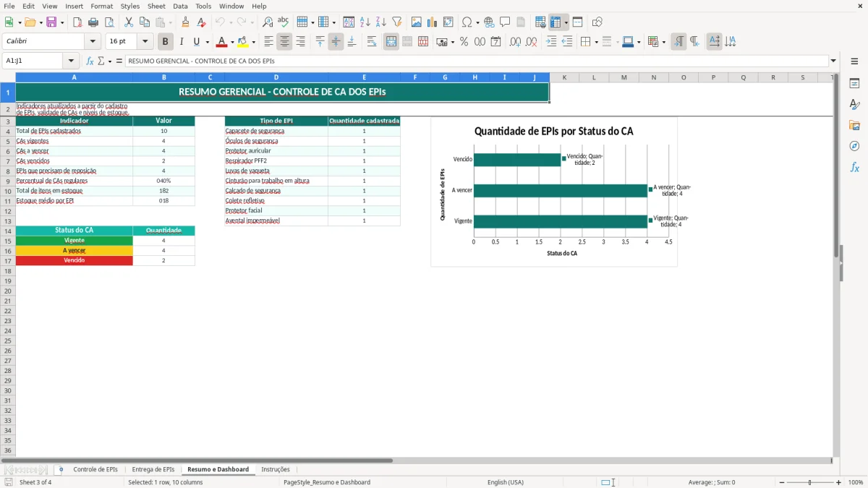The image size is (868, 488).
Task: Click the Insert Hyperlink icon
Action: [490, 22]
